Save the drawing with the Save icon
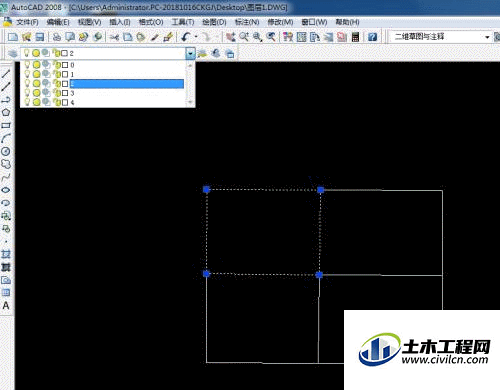500x390 pixels. (40, 37)
